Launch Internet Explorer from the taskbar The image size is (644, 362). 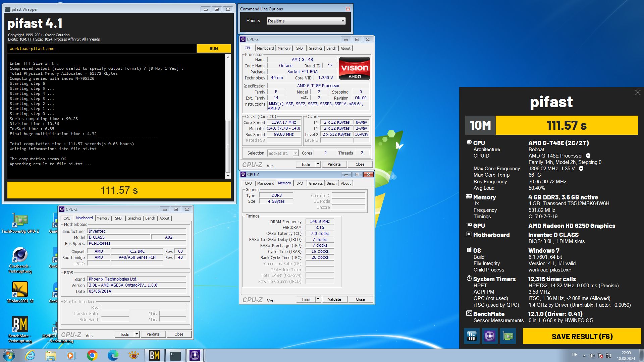(30, 355)
